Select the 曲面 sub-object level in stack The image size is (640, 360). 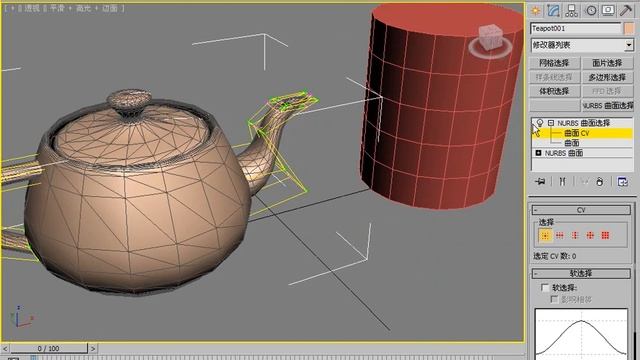(x=572, y=143)
